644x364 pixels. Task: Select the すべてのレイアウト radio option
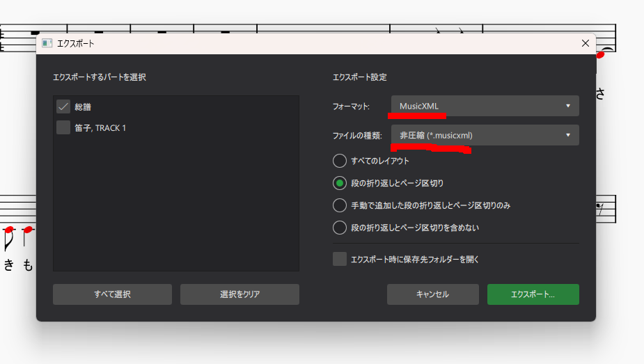340,161
